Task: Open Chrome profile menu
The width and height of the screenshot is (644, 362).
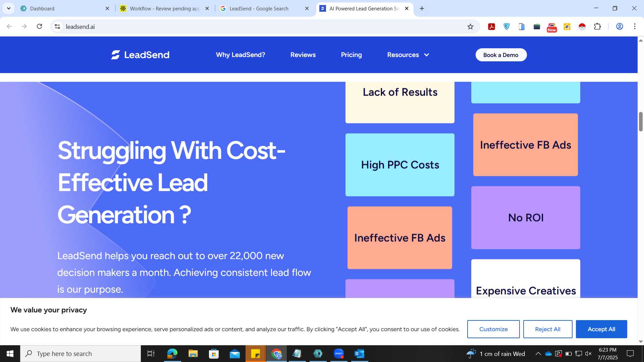Action: (x=620, y=26)
